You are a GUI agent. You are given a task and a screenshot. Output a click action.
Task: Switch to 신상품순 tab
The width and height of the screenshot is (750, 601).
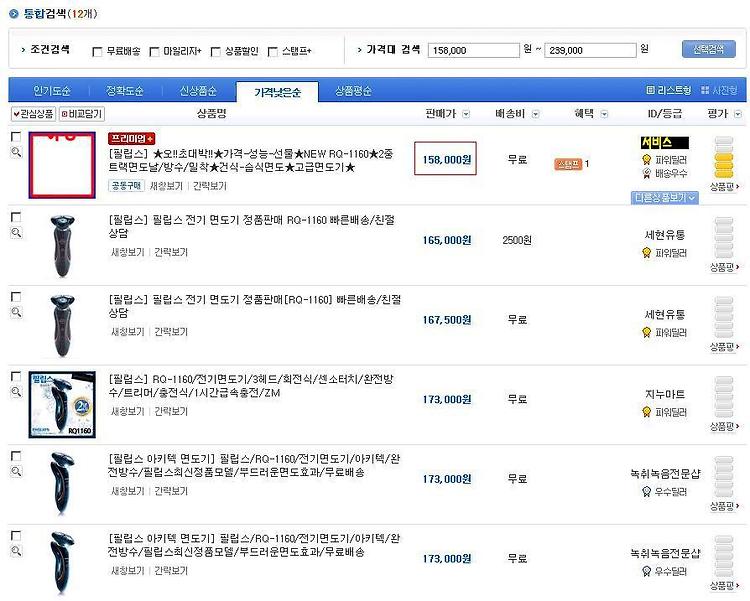(198, 90)
